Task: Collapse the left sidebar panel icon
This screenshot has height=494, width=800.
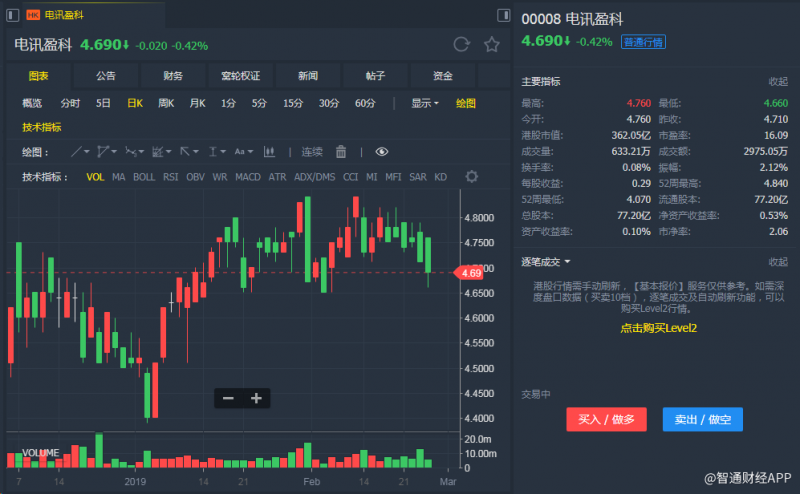Action: click(12, 15)
